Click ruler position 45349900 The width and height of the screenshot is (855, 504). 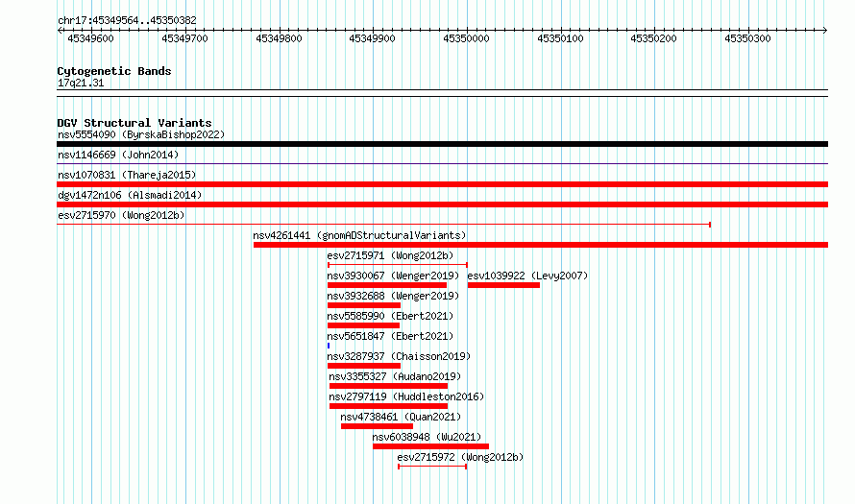point(372,38)
